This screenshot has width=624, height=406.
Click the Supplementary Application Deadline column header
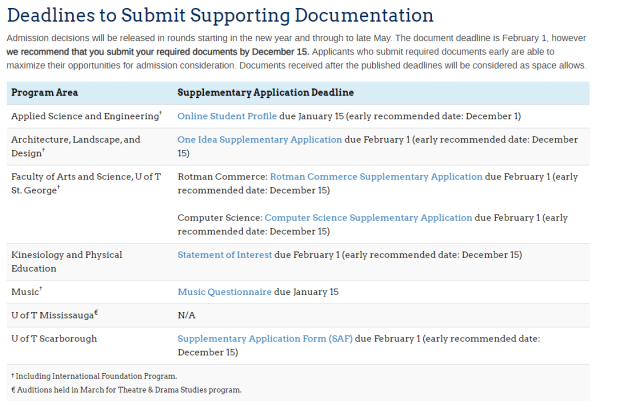265,92
